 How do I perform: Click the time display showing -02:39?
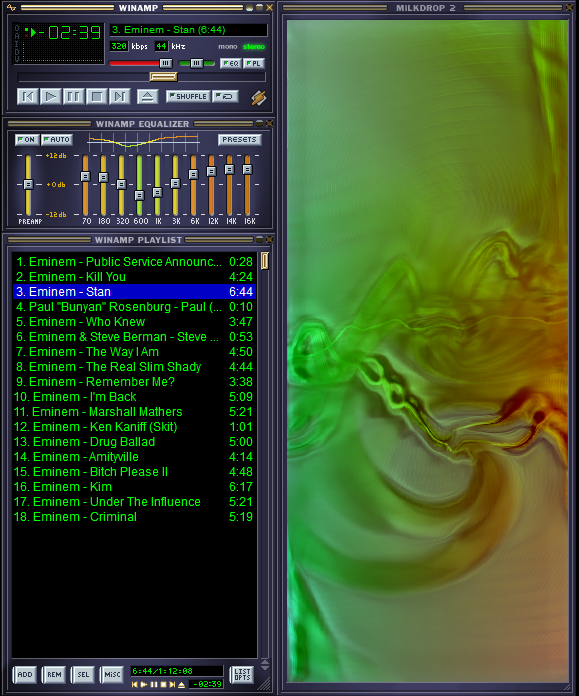pyautogui.click(x=70, y=32)
